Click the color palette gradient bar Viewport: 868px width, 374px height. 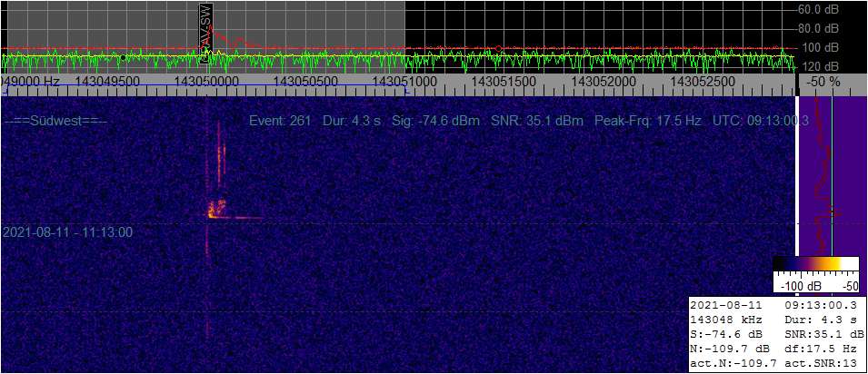tap(815, 264)
